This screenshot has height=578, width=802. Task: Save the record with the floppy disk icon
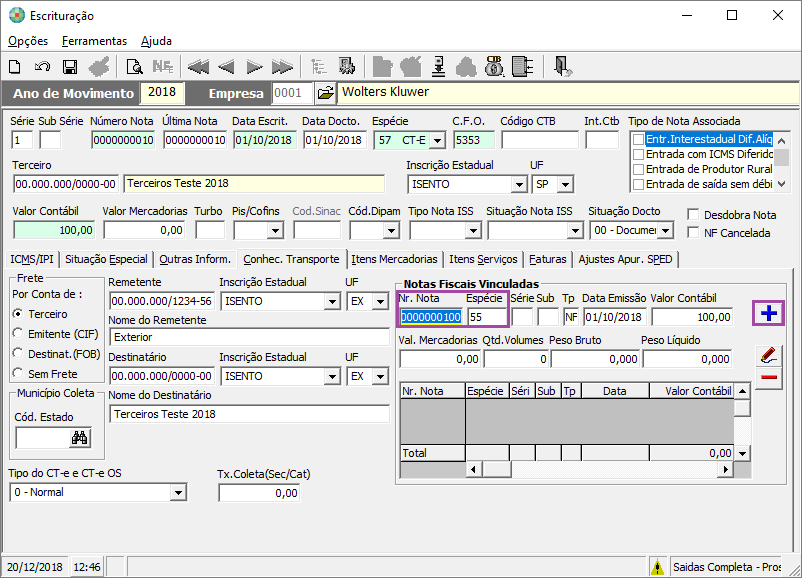[70, 67]
